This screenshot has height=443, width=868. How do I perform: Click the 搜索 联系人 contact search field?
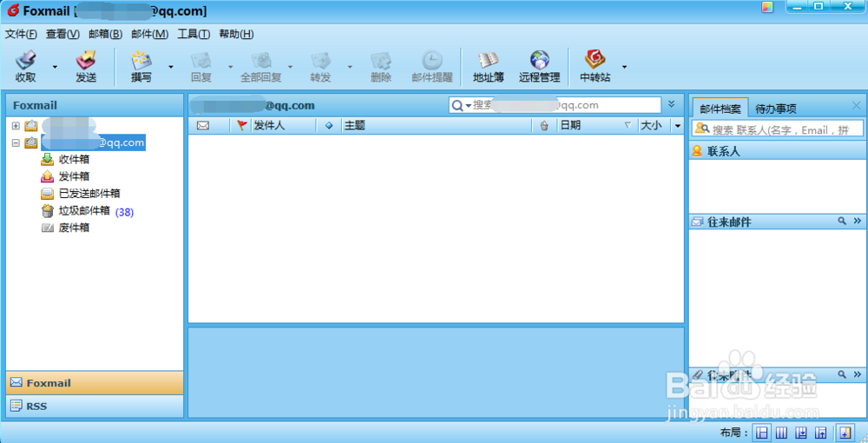[778, 129]
